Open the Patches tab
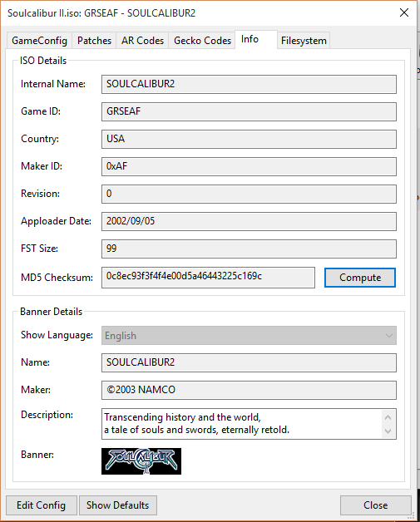This screenshot has height=522, width=420. click(x=94, y=41)
